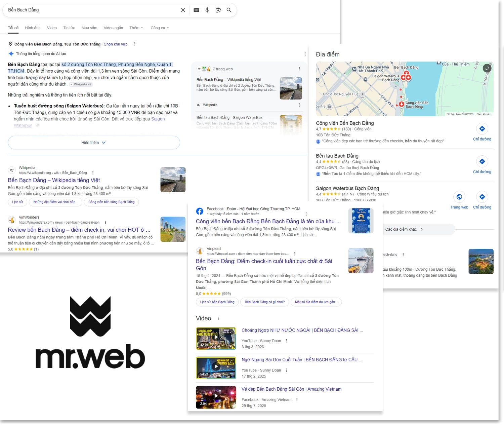504x425 pixels.
Task: Expand the Wikipedia +2 sources chip
Action: [x=81, y=84]
